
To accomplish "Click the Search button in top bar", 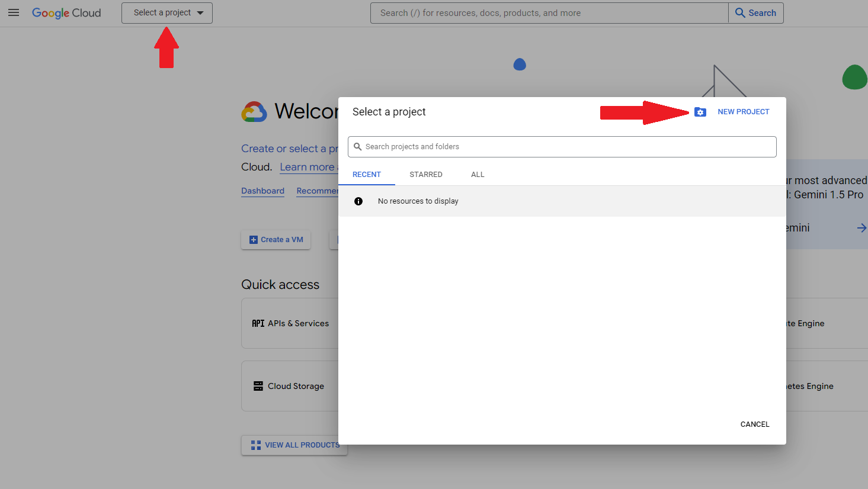I will 756,13.
